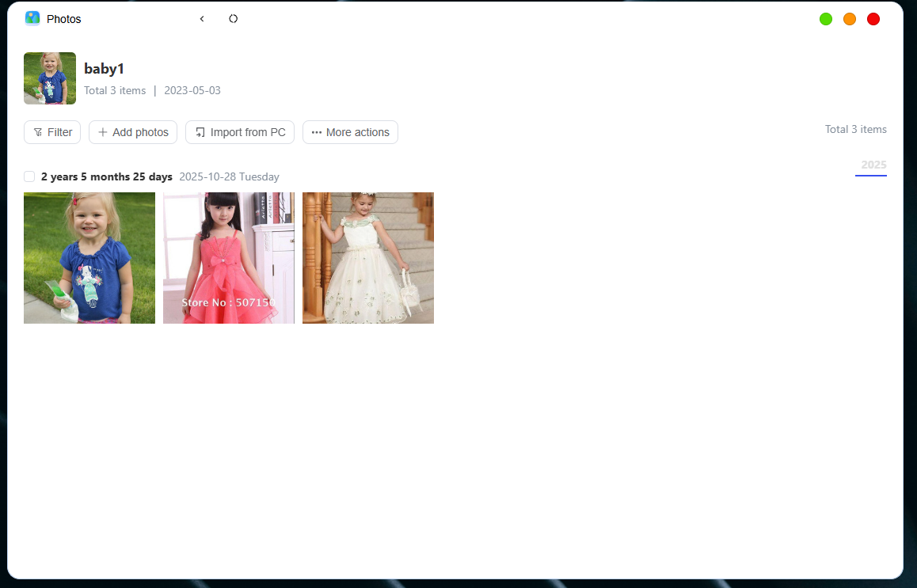Click the orange window control dot
This screenshot has width=917, height=588.
(850, 19)
